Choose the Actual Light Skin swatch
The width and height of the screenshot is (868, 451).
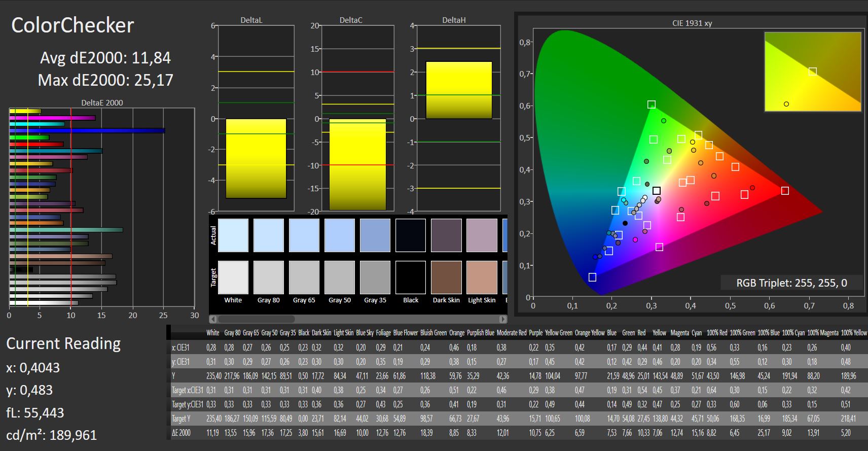(482, 235)
